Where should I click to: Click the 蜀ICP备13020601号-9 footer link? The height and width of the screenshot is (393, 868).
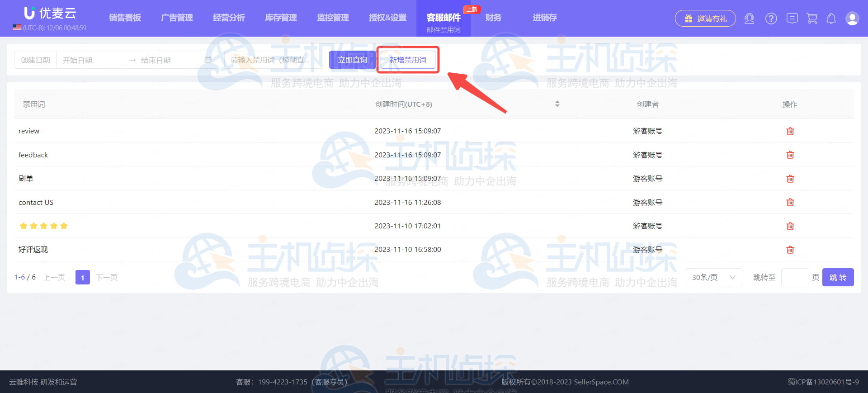(x=823, y=382)
